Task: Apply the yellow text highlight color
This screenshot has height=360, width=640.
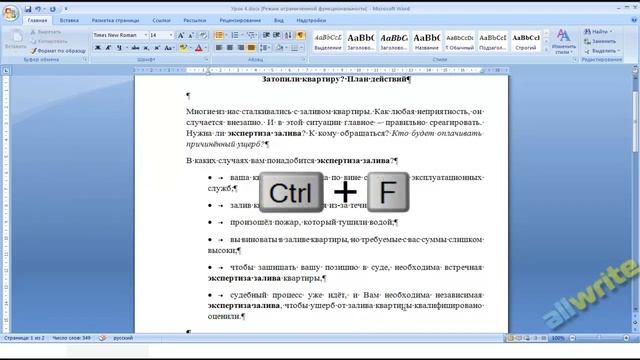Action: click(183, 48)
